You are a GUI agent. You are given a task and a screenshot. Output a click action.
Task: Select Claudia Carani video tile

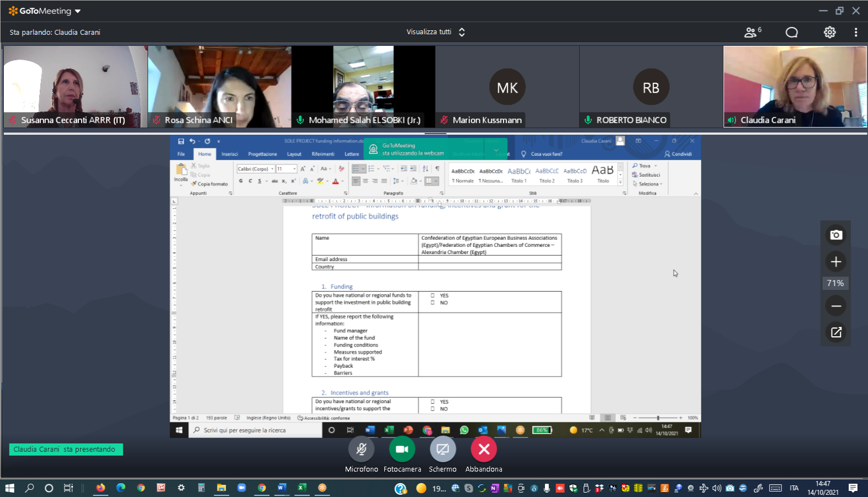[795, 87]
